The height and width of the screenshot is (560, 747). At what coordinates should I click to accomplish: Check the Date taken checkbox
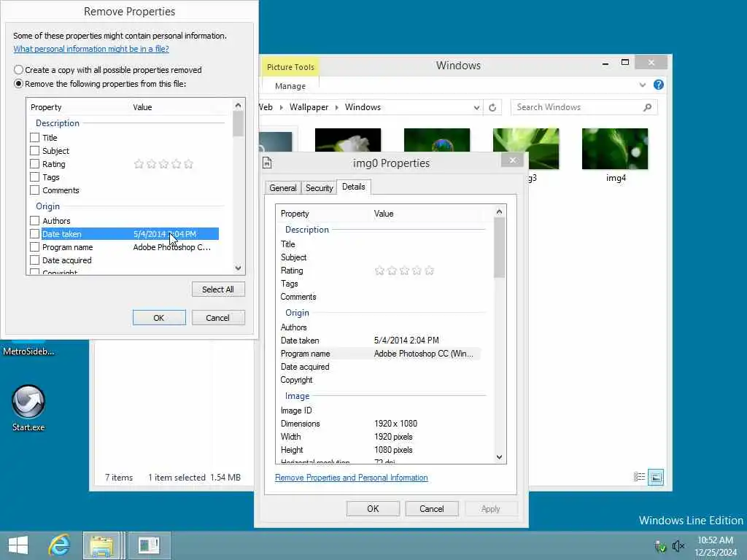coord(35,234)
